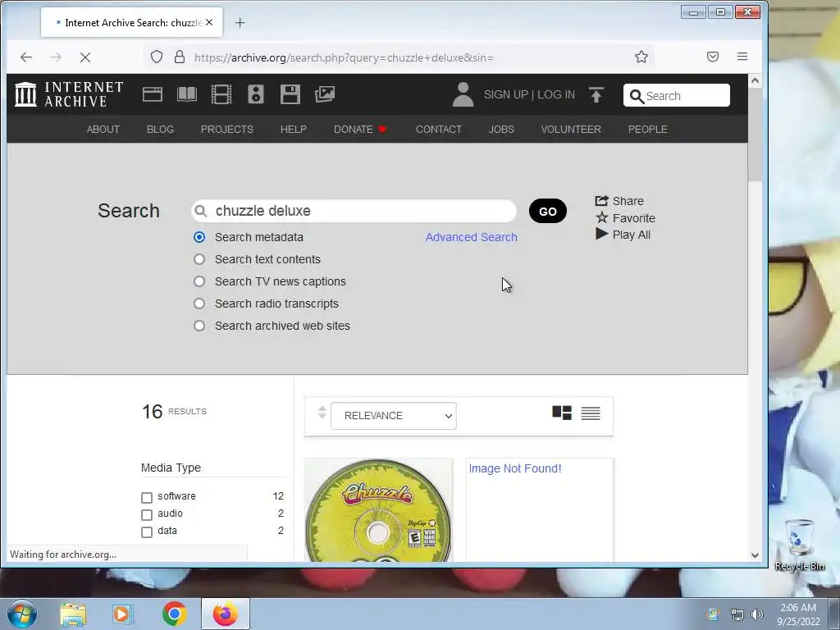
Task: Switch to list view layout
Action: click(x=591, y=413)
